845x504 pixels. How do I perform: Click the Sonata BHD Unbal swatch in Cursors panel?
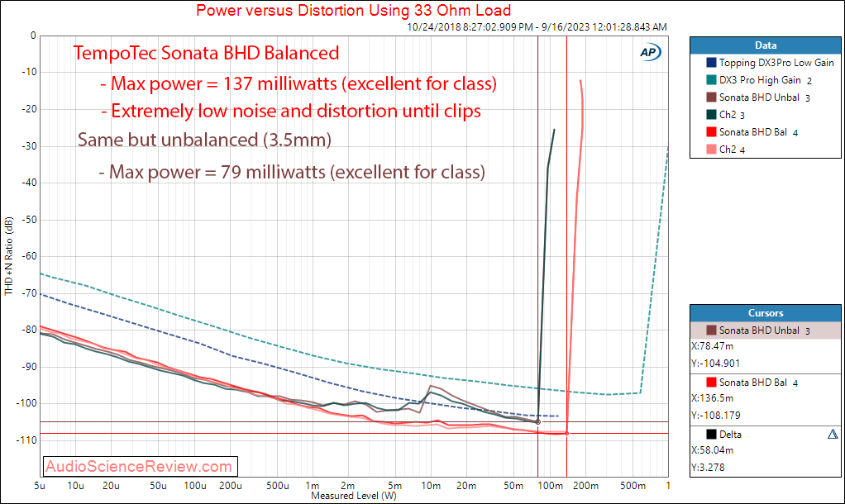[711, 330]
